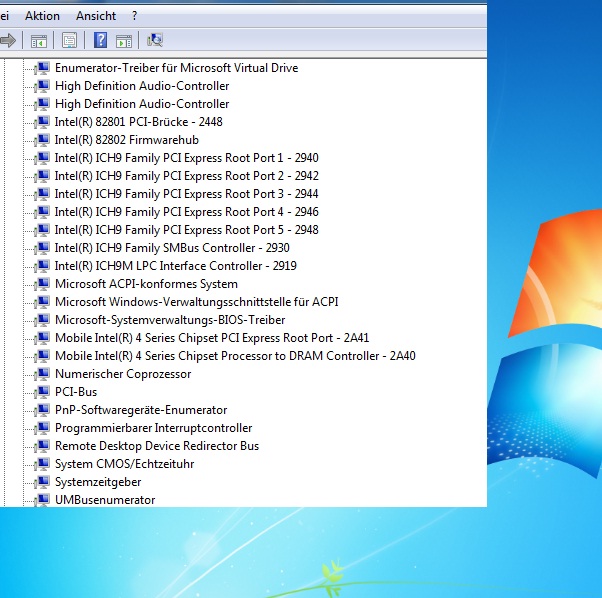Click the icon beside Programmierbarer Interruptcontroller
Screen dimensions: 602x598
(42, 428)
